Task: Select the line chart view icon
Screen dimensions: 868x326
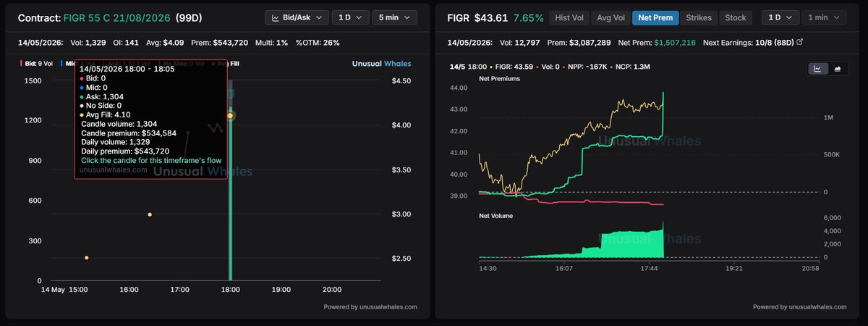Action: (817, 69)
